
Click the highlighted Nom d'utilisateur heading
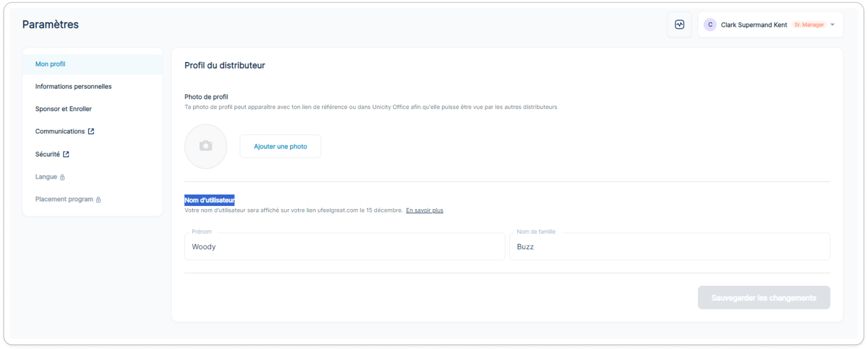pyautogui.click(x=210, y=200)
